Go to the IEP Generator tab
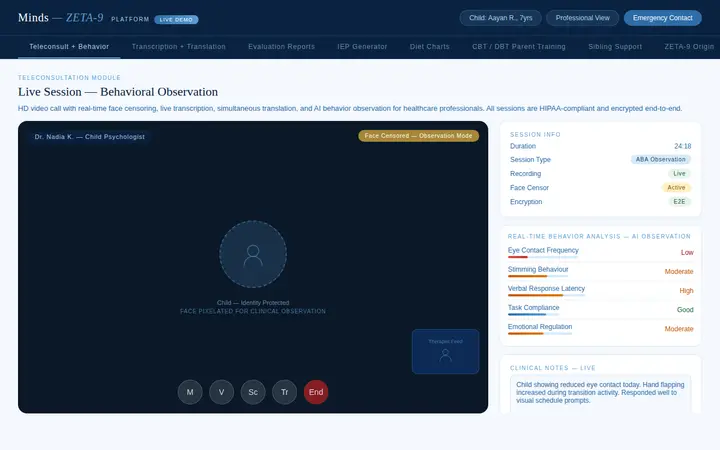 tap(362, 47)
